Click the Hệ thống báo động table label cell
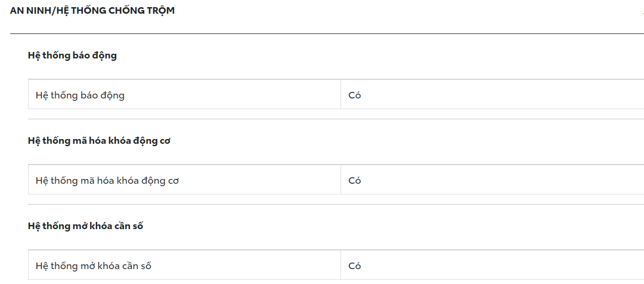 [80, 95]
